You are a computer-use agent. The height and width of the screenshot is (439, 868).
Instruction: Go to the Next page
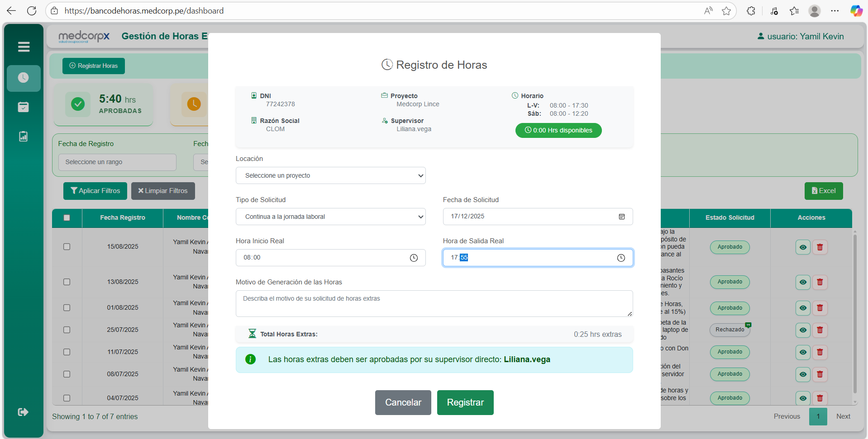843,416
